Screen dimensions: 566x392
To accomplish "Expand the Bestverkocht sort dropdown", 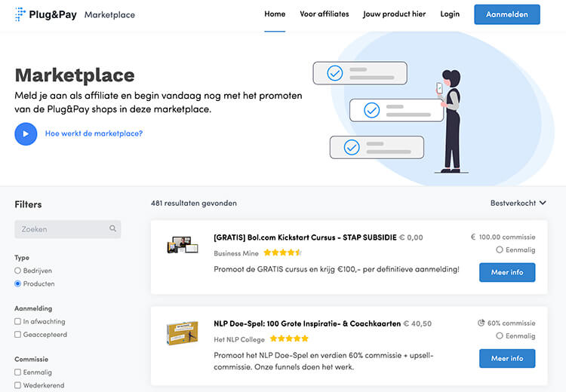I will [x=518, y=204].
